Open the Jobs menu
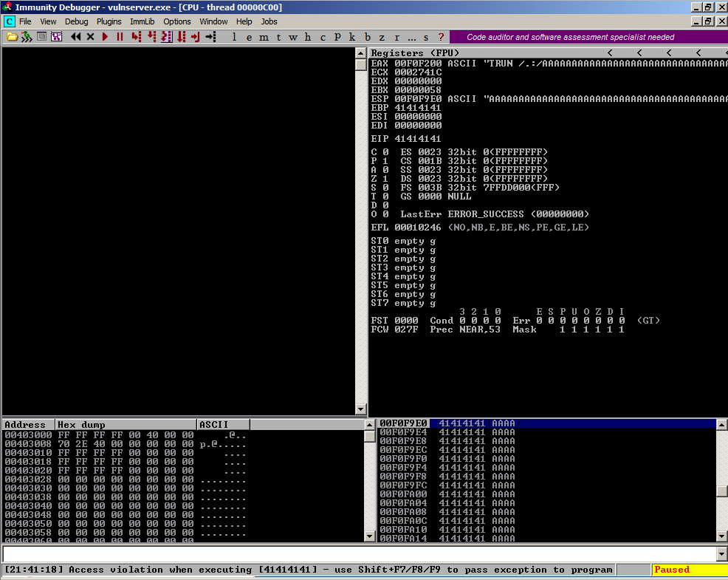This screenshot has height=580, width=728. [269, 21]
